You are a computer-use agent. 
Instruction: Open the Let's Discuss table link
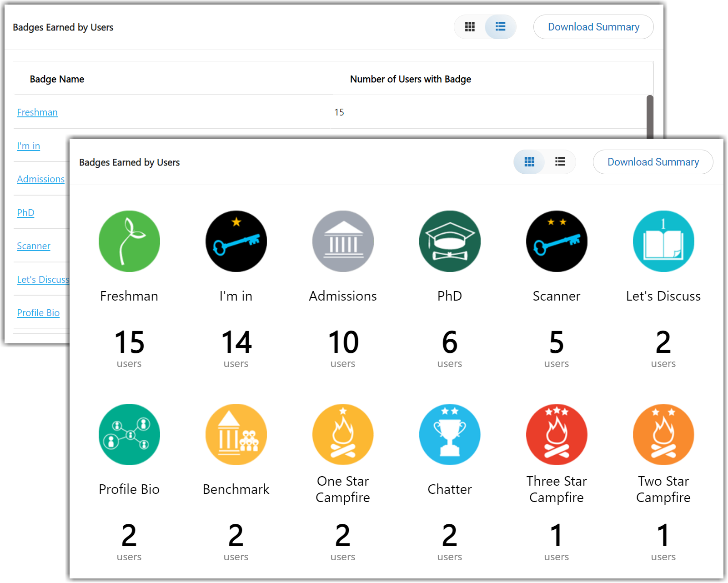click(43, 280)
